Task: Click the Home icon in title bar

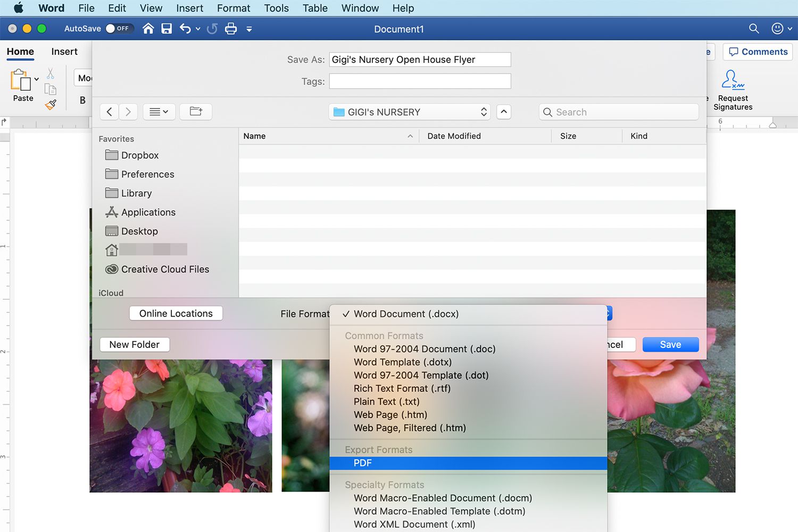Action: click(x=148, y=29)
